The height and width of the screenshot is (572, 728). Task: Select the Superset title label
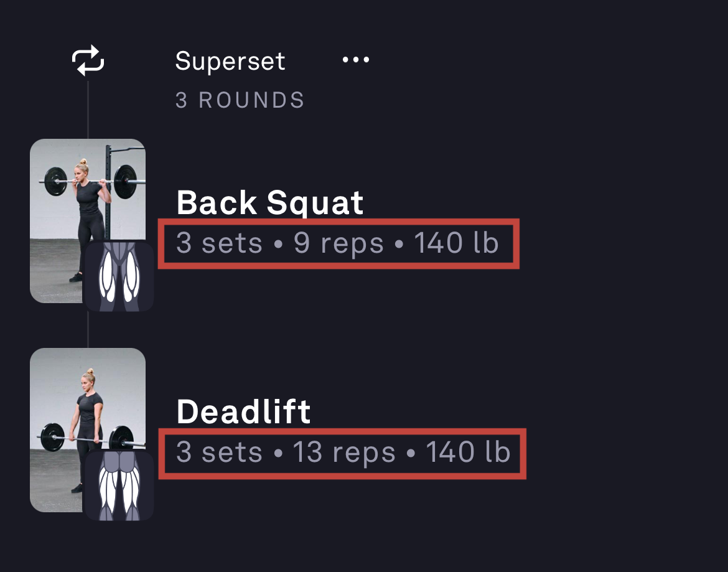230,62
